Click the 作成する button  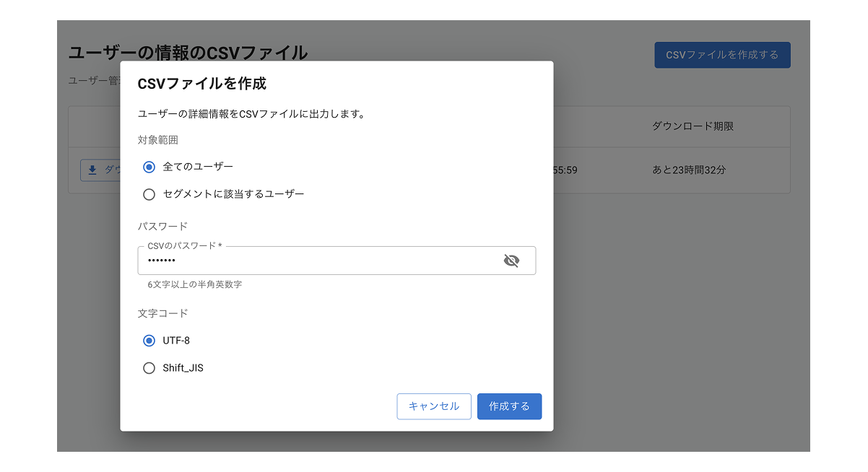click(x=509, y=406)
